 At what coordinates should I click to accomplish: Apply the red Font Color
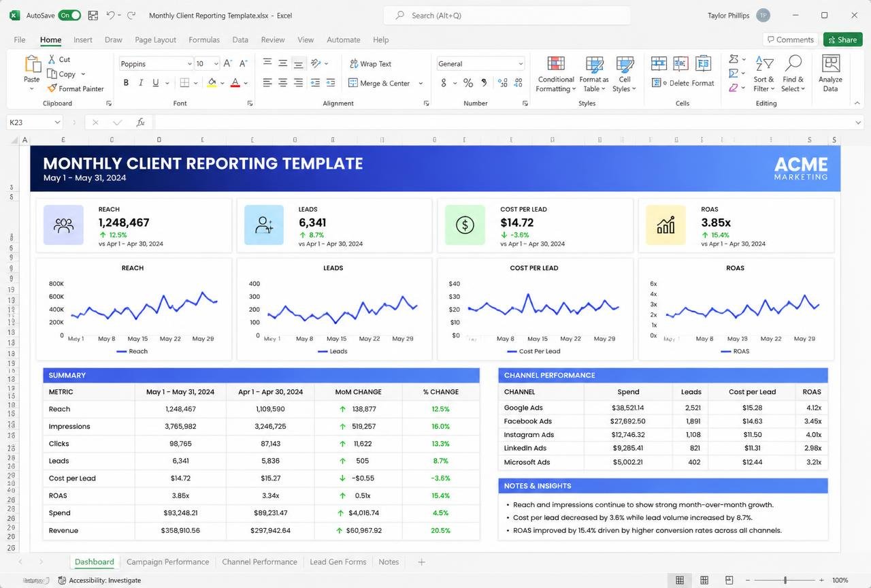[235, 83]
